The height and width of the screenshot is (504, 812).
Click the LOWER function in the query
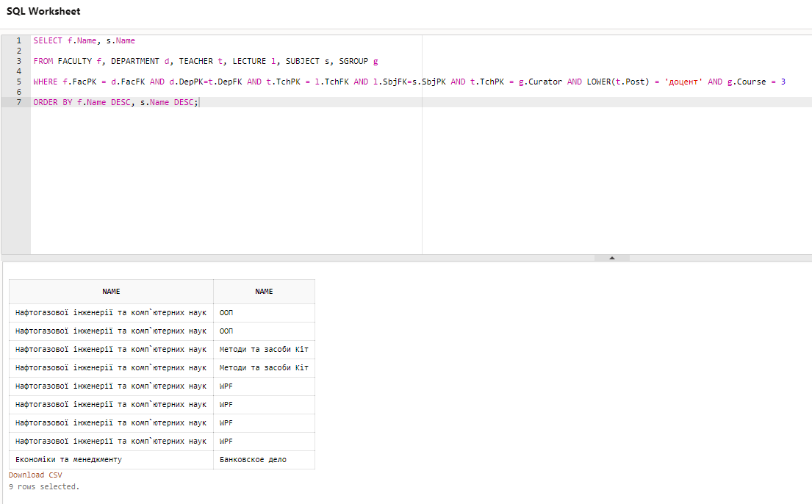click(598, 82)
